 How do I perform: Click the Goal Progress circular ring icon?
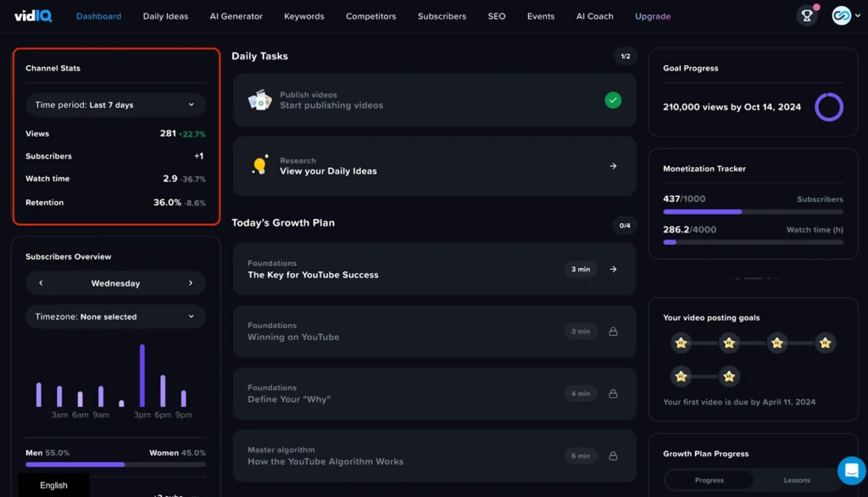pos(829,107)
